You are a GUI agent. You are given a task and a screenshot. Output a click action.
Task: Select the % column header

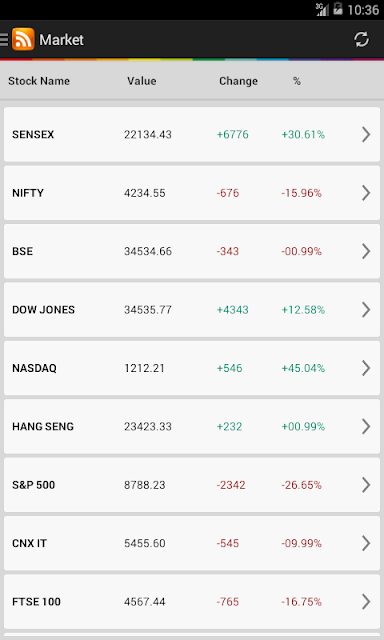[x=297, y=81]
